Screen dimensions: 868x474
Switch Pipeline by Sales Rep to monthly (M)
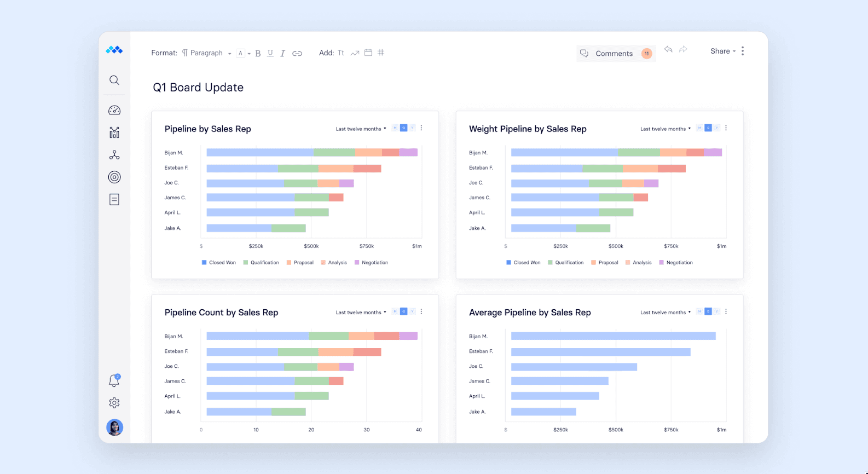coord(395,128)
